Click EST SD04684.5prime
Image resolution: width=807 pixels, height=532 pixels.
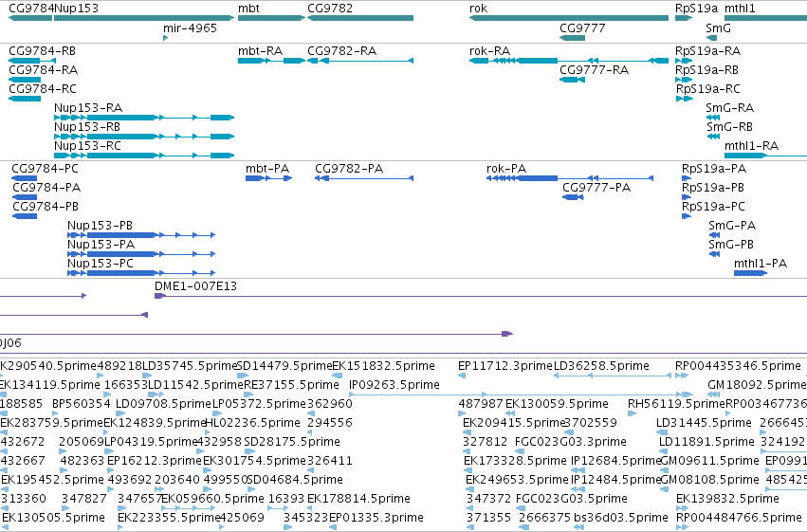pyautogui.click(x=251, y=489)
